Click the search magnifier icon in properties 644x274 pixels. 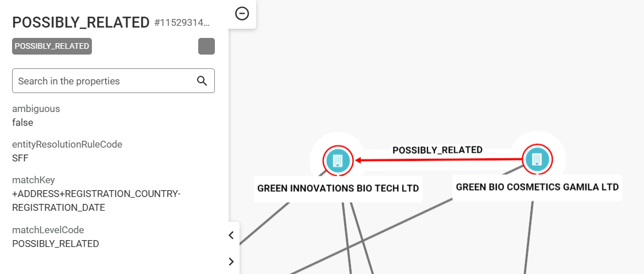(x=202, y=81)
